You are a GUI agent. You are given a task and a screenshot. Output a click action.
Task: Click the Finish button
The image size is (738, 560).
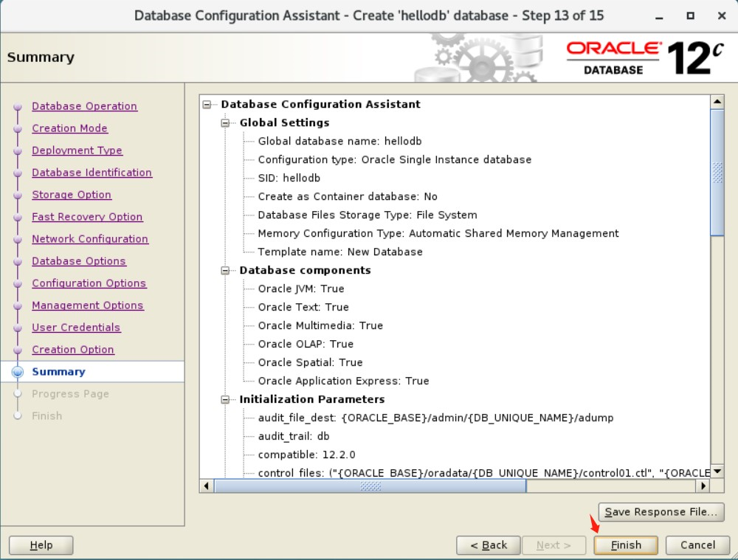[626, 545]
